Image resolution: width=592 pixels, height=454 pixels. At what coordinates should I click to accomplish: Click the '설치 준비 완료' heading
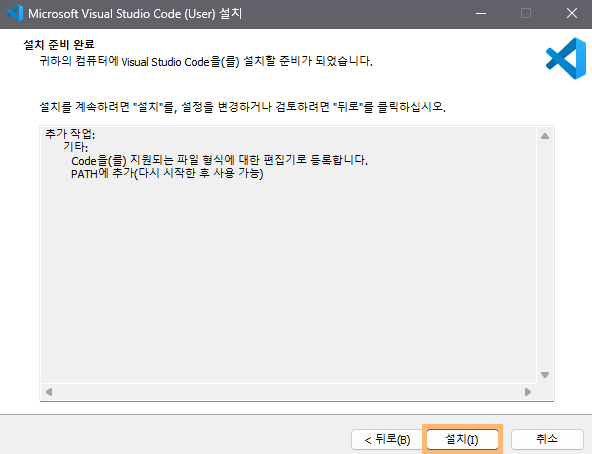[x=59, y=44]
